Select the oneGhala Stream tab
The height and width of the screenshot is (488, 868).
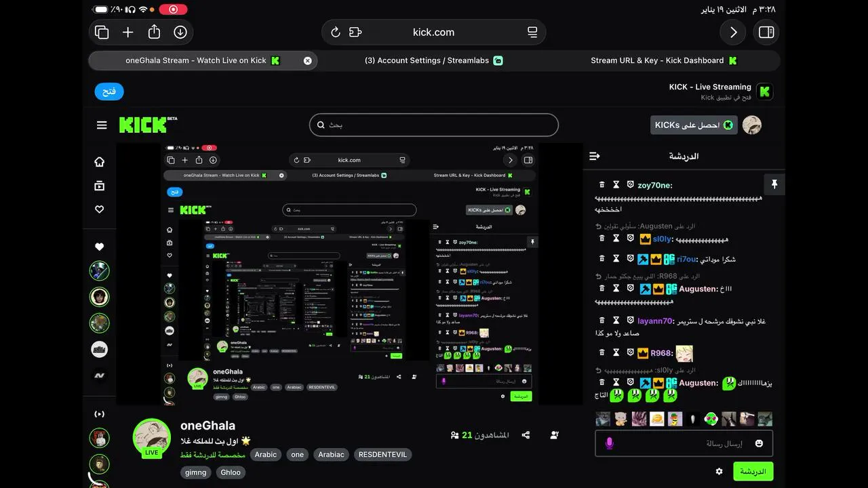pos(203,60)
